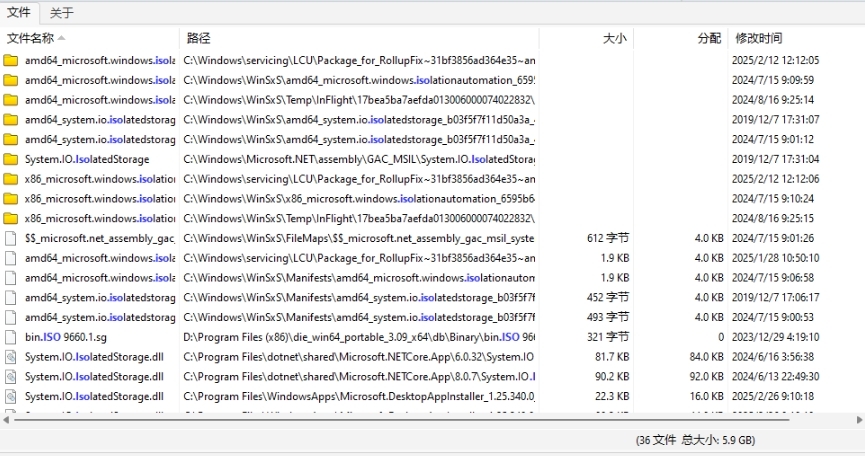Select folder icon of row dated 2024/7/15 9:10:24

pos(10,199)
